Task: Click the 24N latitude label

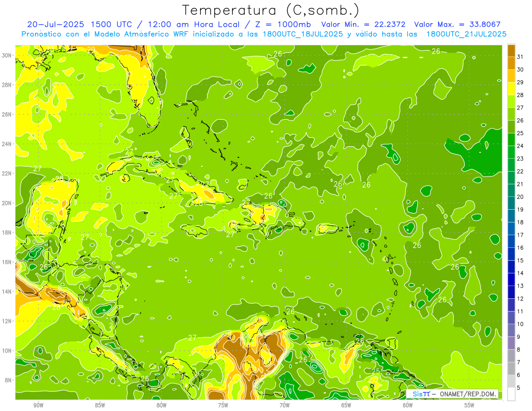Action: coord(7,144)
